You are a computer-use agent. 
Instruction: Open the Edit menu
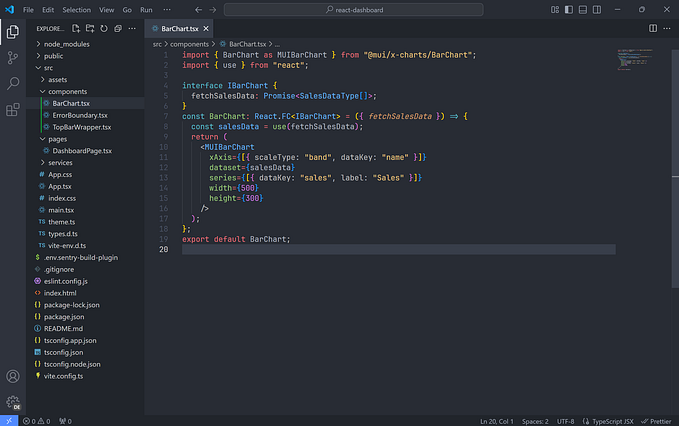[x=48, y=10]
